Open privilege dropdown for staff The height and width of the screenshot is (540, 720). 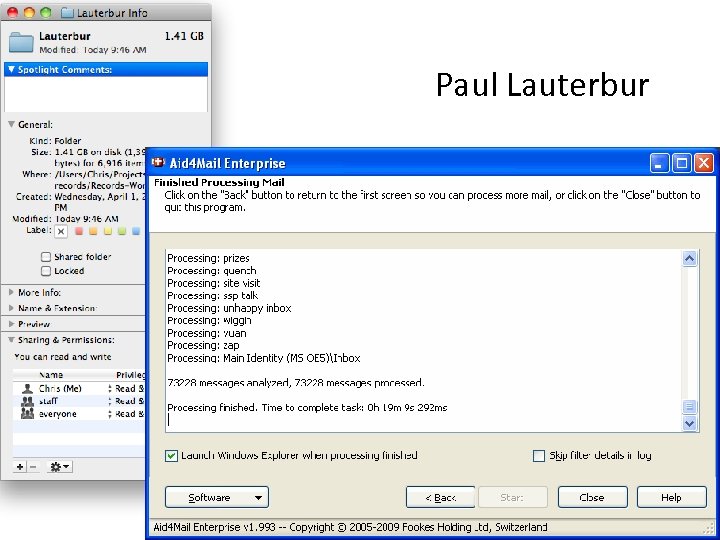click(110, 401)
